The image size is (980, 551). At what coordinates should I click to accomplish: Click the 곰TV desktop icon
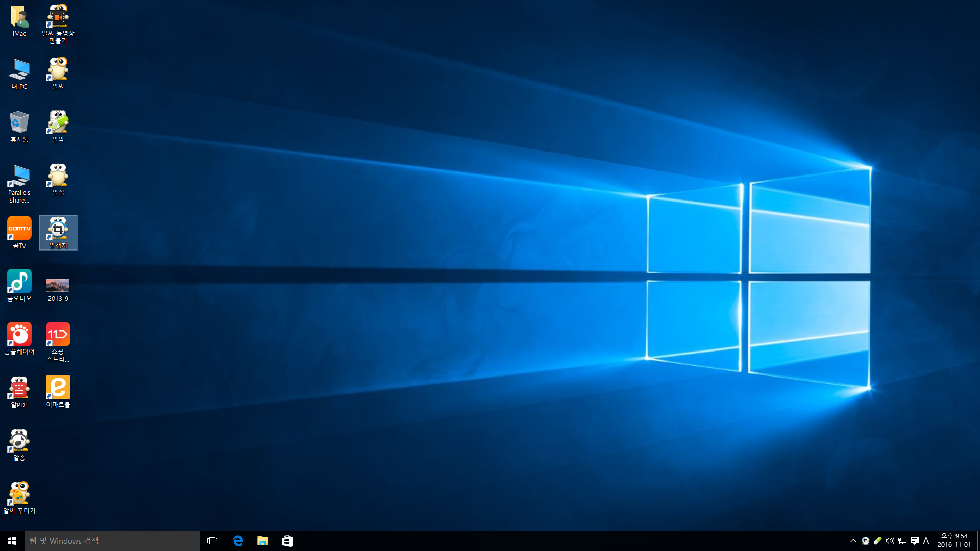coord(19,231)
